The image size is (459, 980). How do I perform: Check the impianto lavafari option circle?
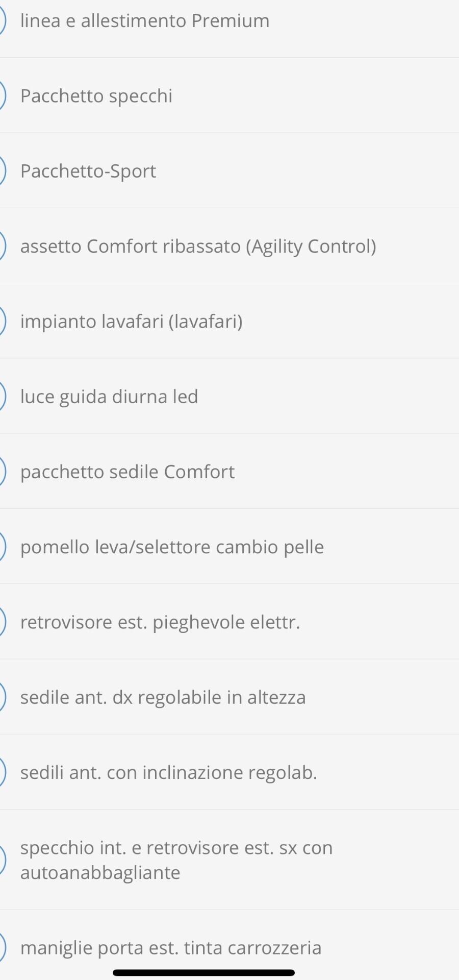click(2, 322)
